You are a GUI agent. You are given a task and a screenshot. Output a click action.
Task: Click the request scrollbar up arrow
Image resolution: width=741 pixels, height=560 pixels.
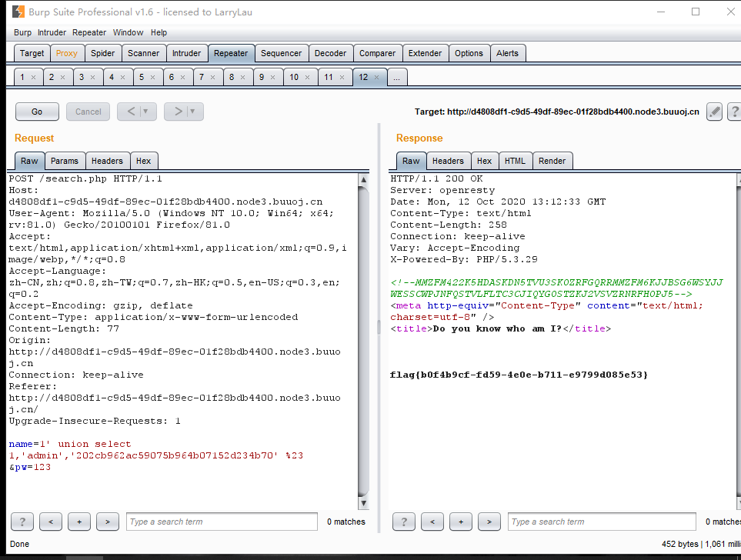tap(363, 179)
